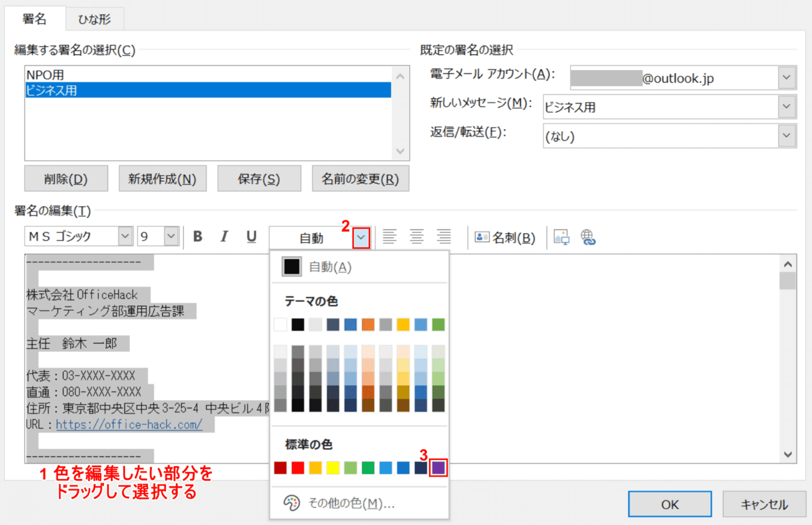This screenshot has height=525, width=812.
Task: Insert a hyperlink into the signature
Action: click(x=588, y=237)
